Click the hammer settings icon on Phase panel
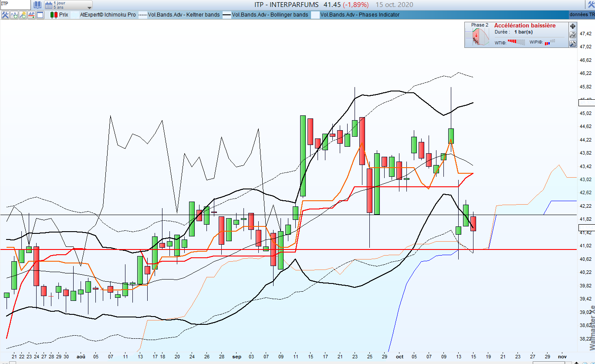Screen dimensions: 595x364 (x=573, y=44)
